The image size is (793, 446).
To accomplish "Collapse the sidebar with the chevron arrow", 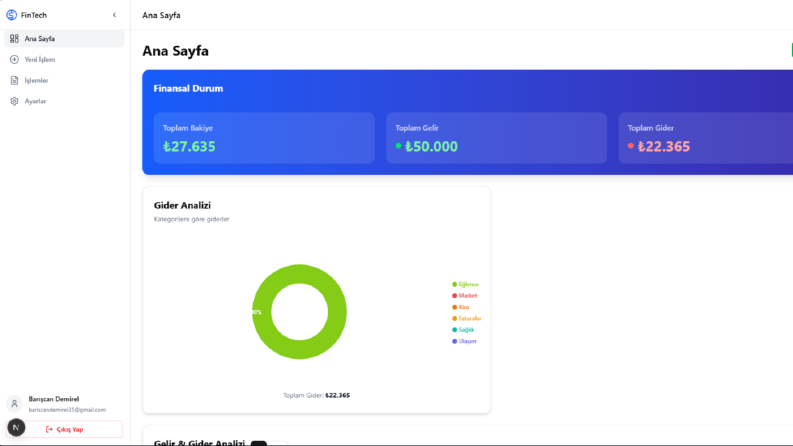I will click(114, 15).
